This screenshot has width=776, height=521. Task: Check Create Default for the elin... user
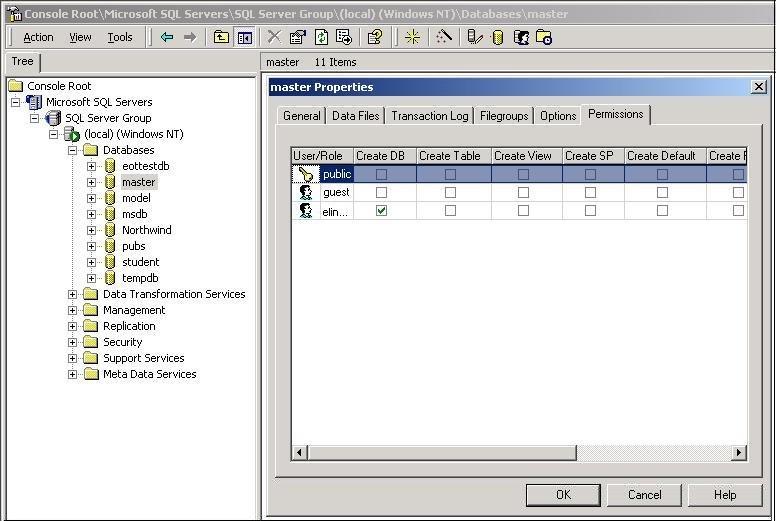click(x=662, y=211)
